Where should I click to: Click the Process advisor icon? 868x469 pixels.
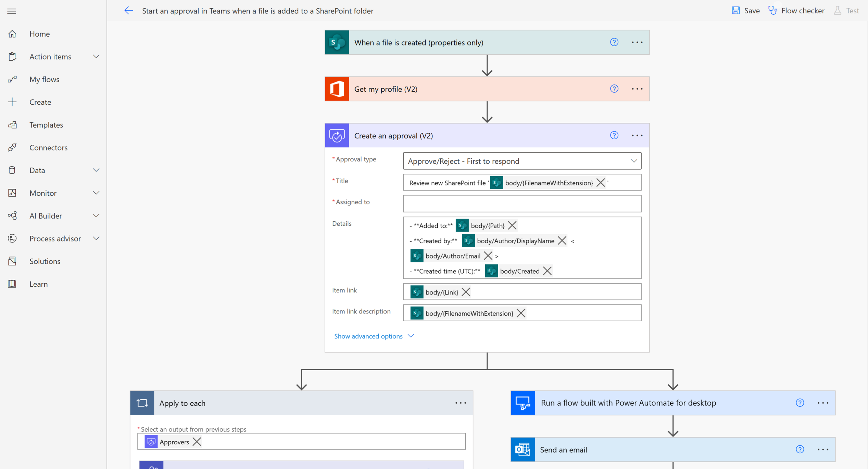[12, 238]
